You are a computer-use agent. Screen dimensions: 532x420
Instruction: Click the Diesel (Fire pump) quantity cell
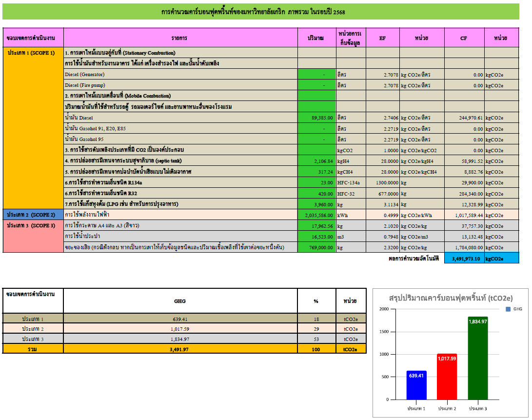click(x=316, y=85)
